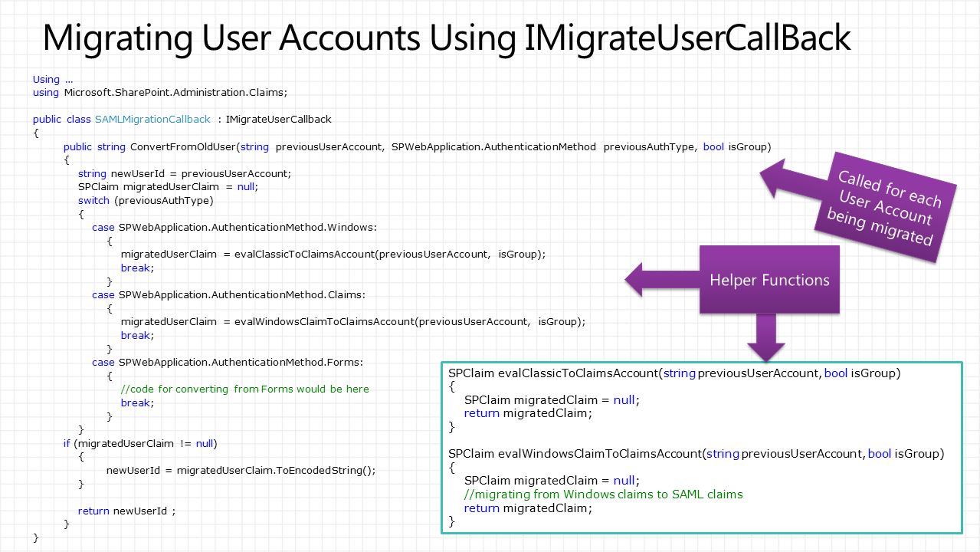The height and width of the screenshot is (552, 980).
Task: Click the 'SAMLMigrationCallback' class name
Action: point(152,119)
